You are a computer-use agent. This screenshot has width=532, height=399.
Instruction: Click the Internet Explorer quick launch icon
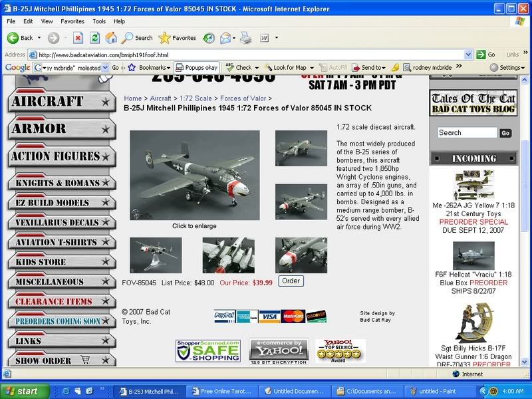click(66, 391)
